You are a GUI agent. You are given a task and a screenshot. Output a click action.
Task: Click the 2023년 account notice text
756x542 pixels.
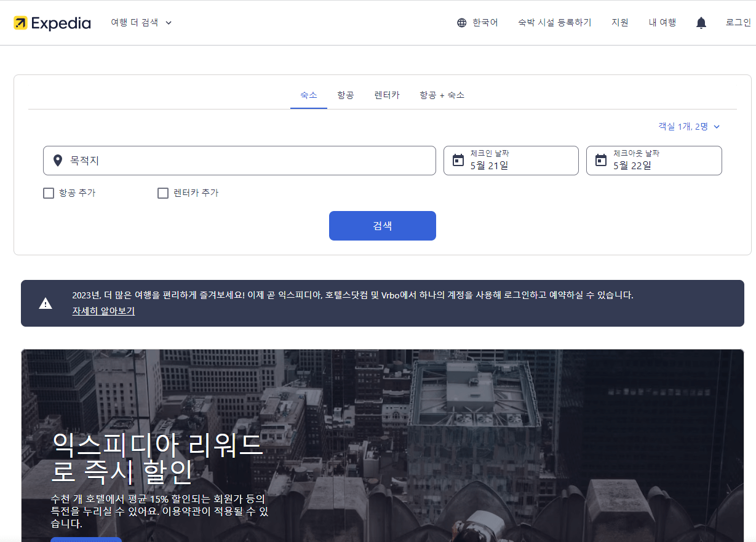(x=352, y=295)
